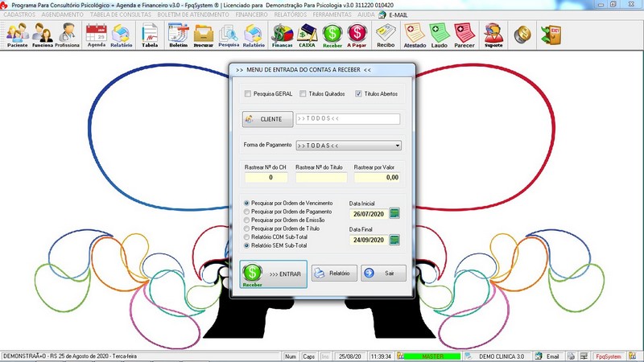Click the 11:39:34 clock in status bar
This screenshot has width=644, height=362.
pos(381,356)
